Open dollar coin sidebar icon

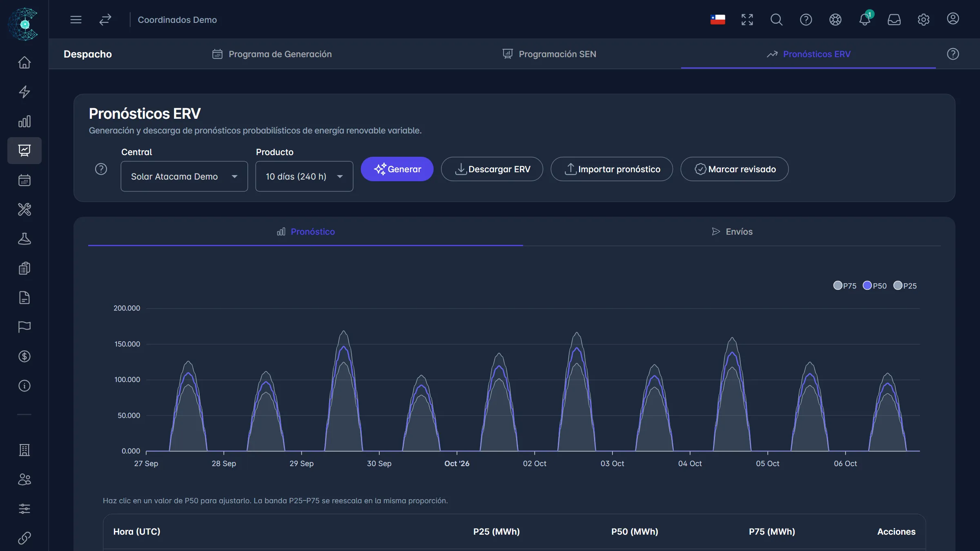[x=24, y=356]
